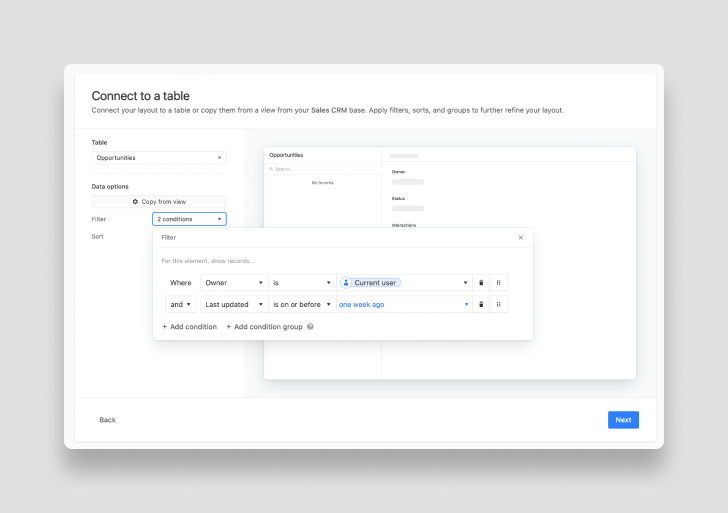
Task: Click the Opportunities title in preview panel
Action: (286, 155)
